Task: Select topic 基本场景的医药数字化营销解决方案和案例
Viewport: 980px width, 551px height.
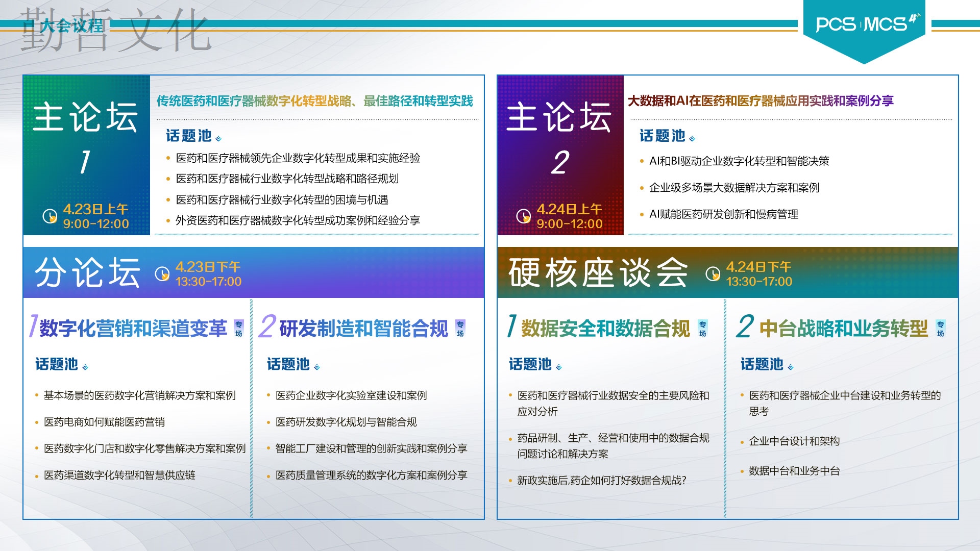Action: tap(140, 395)
